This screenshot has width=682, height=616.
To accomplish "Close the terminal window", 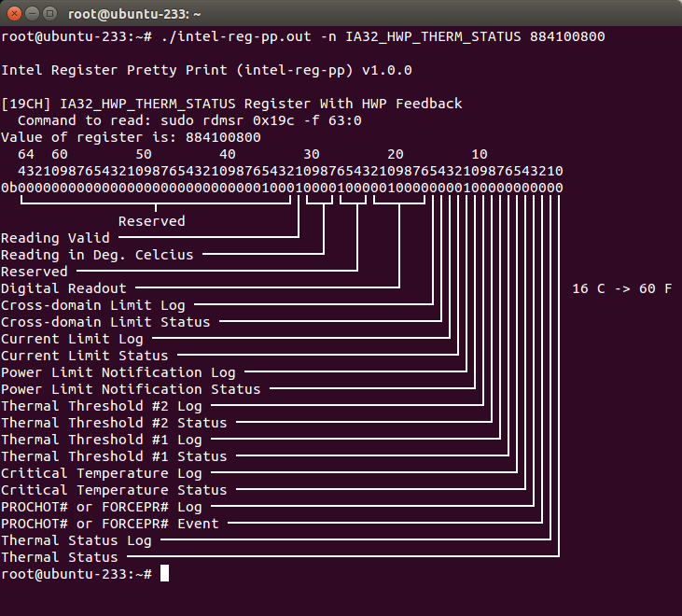I will point(14,14).
